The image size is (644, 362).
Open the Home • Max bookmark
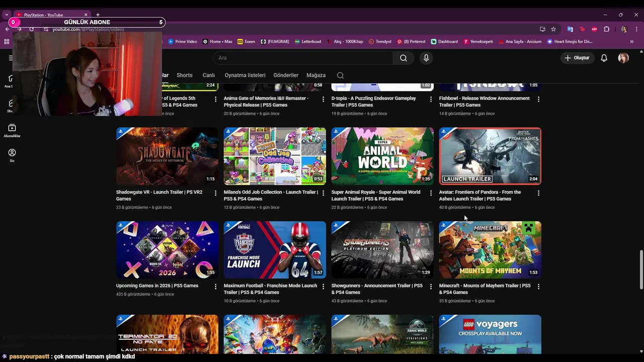click(x=217, y=42)
